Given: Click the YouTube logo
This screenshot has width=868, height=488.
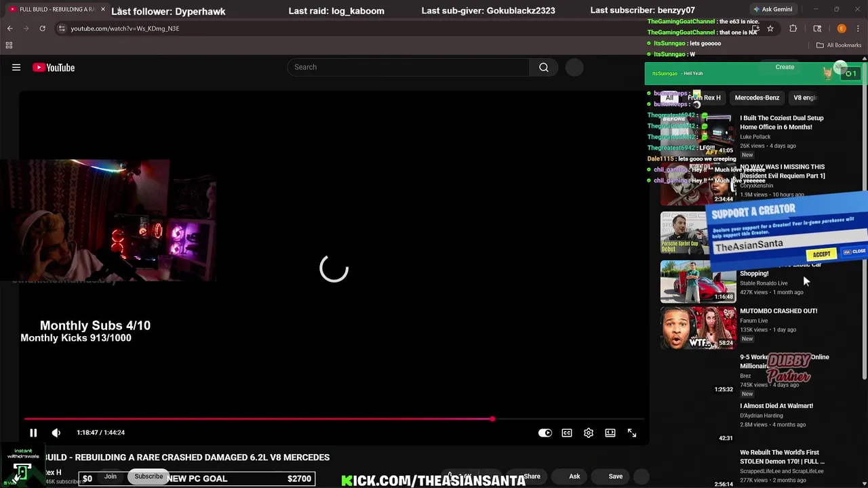Looking at the screenshot, I should 54,67.
